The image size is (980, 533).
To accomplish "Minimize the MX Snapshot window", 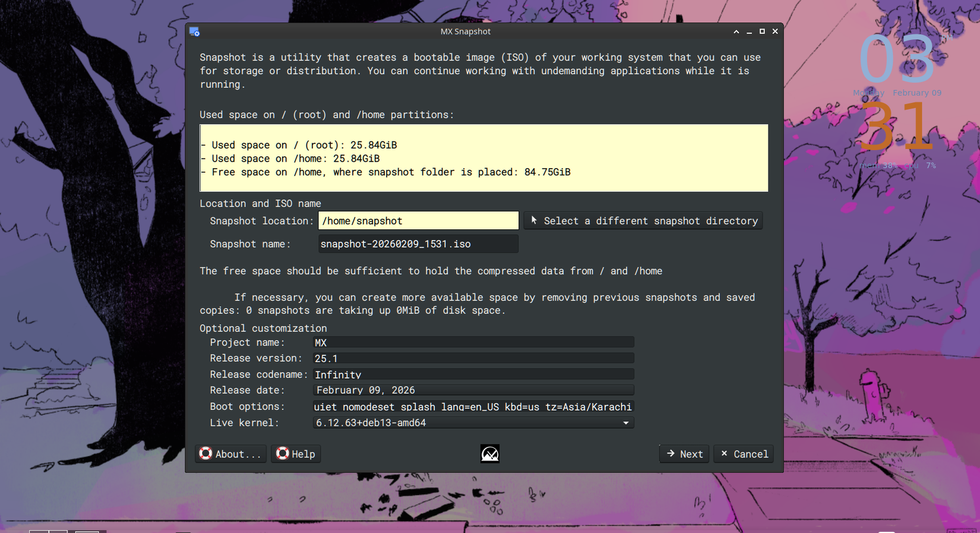I will point(750,31).
